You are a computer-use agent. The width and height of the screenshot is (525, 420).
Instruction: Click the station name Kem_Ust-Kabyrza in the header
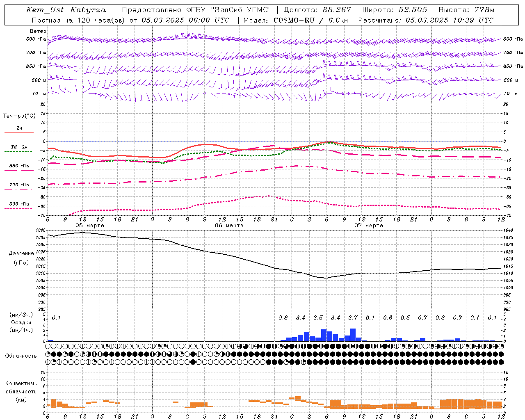pyautogui.click(x=66, y=10)
